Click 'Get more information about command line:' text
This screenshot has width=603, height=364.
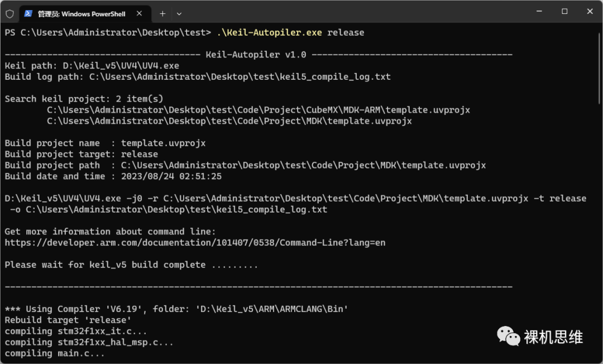point(111,231)
